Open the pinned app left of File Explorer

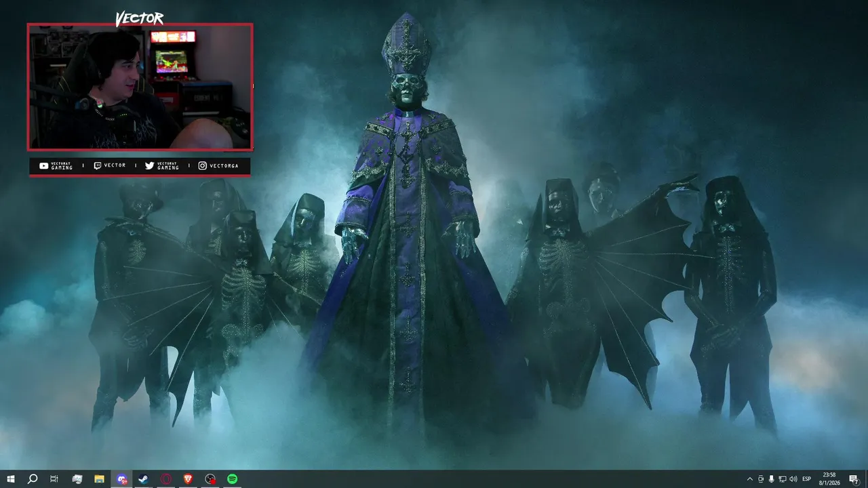[77, 479]
